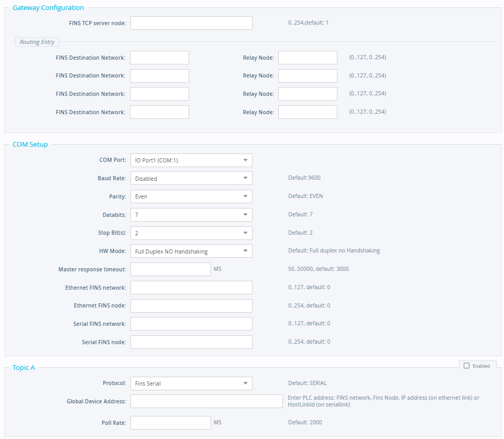Expand the Baud Rate selection list
Screen dimensions: 504x439
click(x=191, y=178)
